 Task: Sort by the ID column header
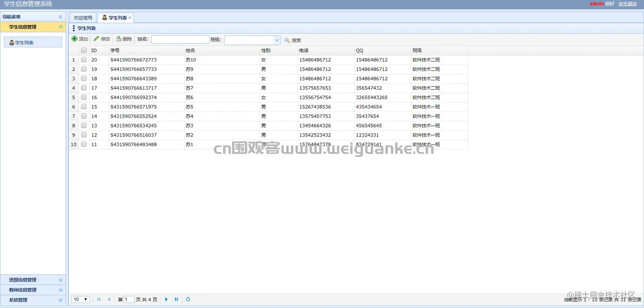point(99,50)
